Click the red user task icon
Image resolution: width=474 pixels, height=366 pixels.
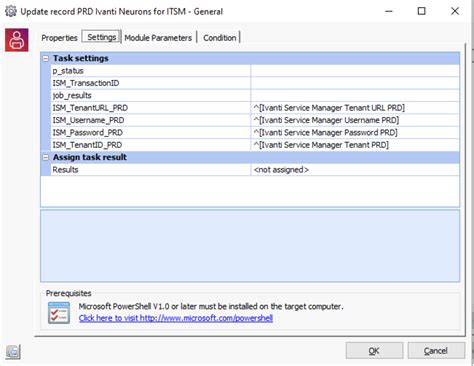point(17,40)
